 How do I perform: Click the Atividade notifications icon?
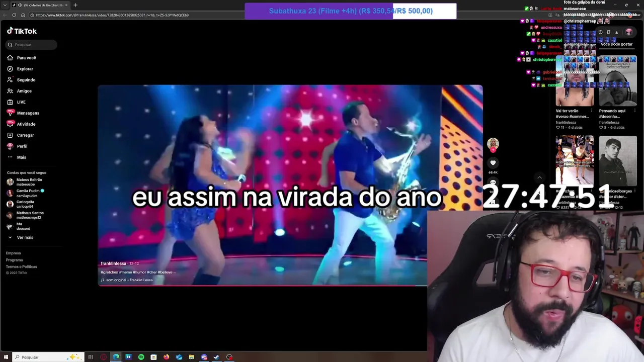(10, 124)
